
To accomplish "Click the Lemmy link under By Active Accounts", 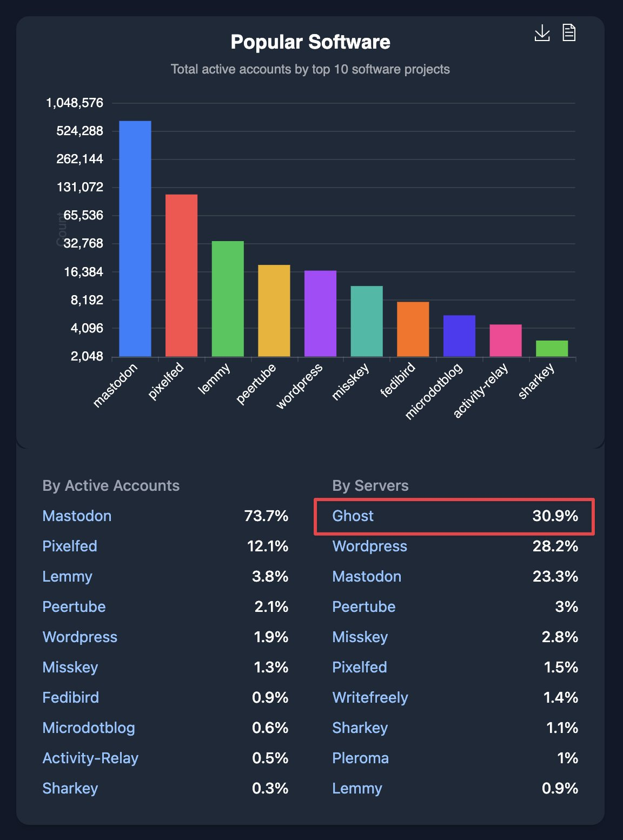I will (x=67, y=577).
